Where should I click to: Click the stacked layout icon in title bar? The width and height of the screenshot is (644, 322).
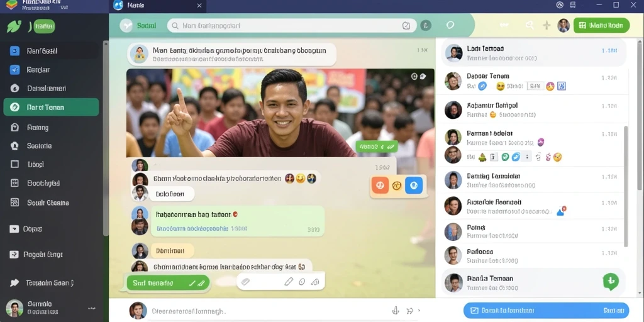coord(573,5)
